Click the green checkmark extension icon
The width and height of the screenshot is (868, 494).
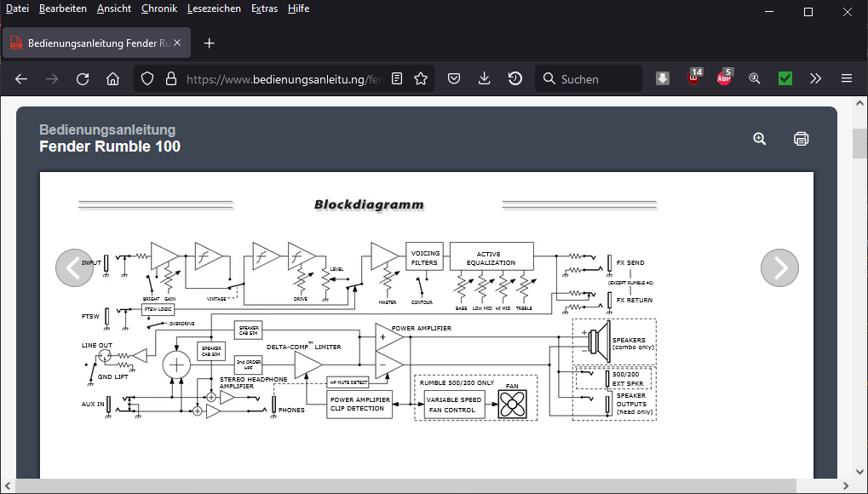(x=785, y=78)
